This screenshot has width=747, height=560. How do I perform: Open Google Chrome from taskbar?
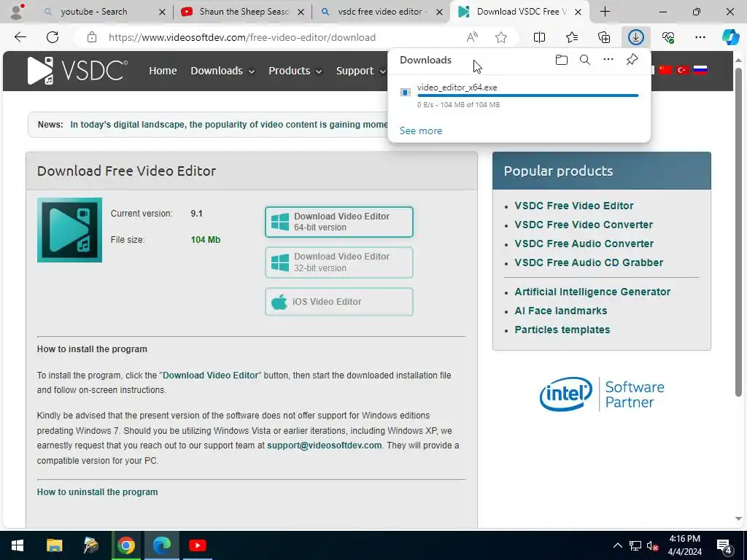click(125, 545)
